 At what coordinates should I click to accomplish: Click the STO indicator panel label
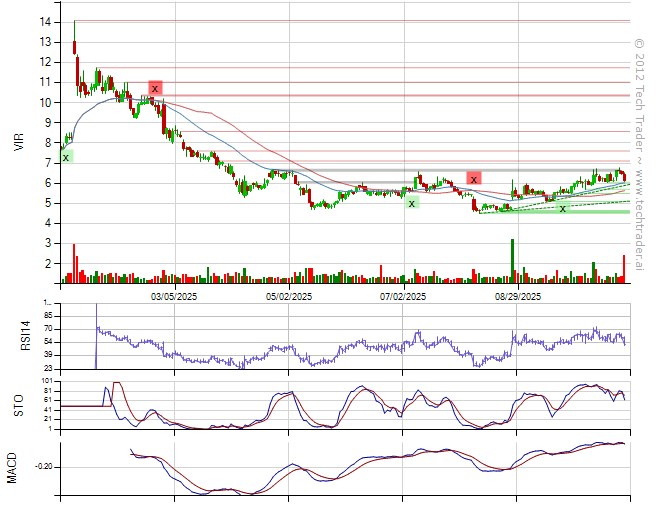(x=20, y=404)
